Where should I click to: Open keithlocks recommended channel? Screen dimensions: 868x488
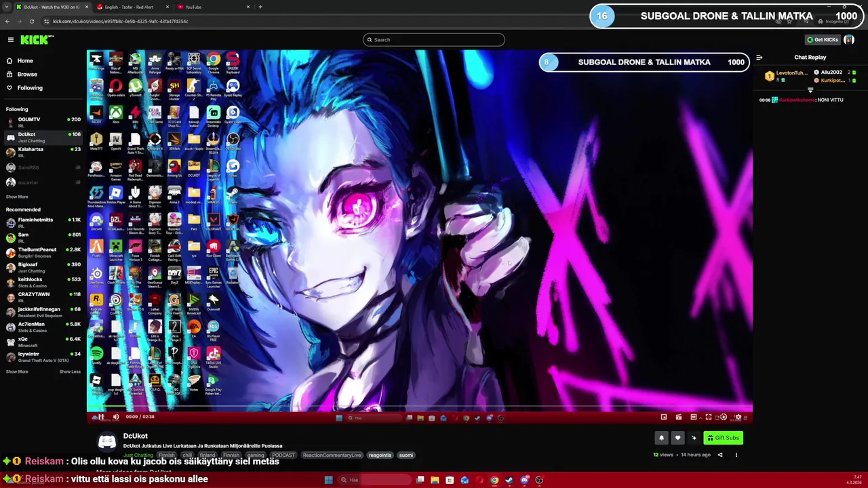pyautogui.click(x=43, y=282)
